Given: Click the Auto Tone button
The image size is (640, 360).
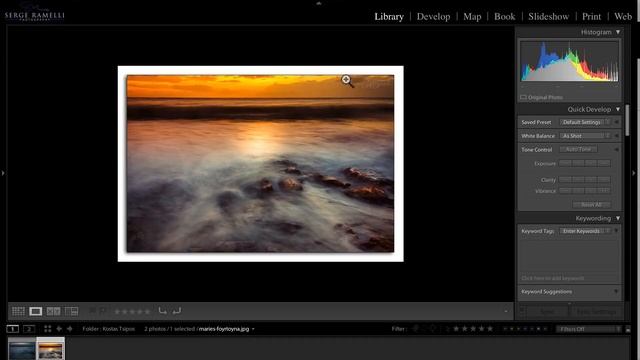Looking at the screenshot, I should [x=578, y=149].
